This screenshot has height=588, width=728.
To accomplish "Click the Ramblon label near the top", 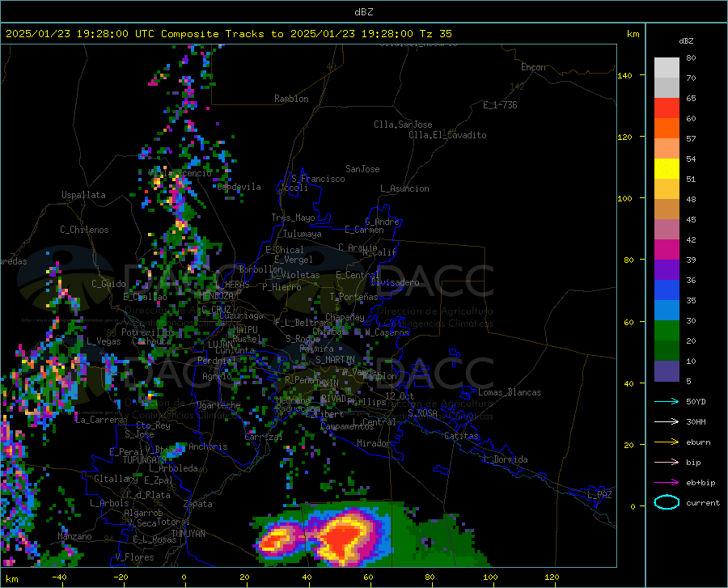I will click(x=291, y=99).
